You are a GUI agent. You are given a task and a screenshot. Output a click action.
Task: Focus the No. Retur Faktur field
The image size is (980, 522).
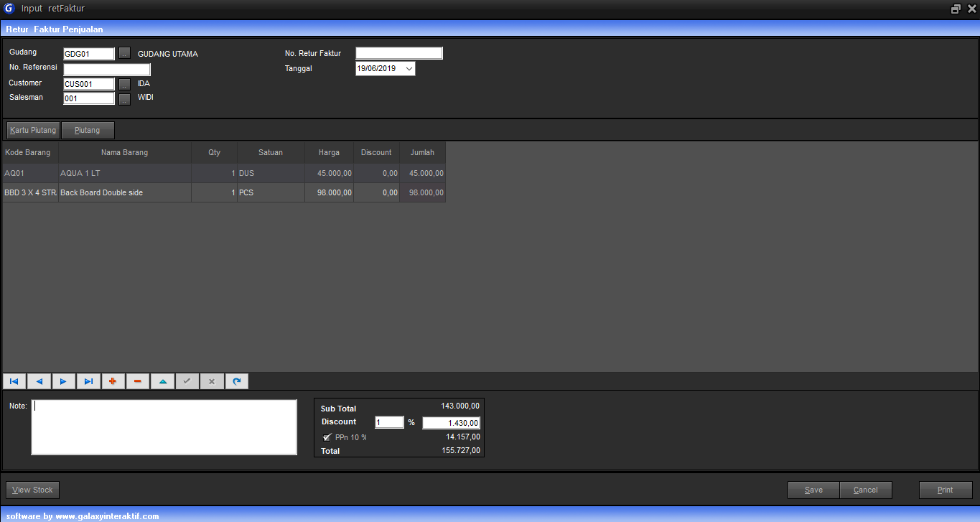[x=399, y=53]
